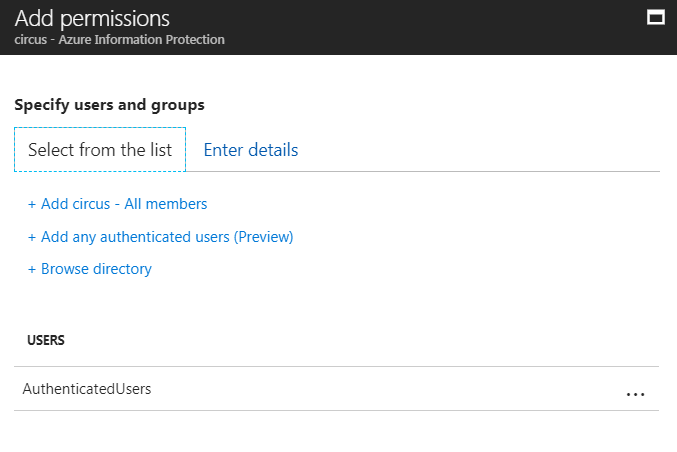Viewport: 677px width, 452px height.
Task: Choose Add any authenticated users (Preview)
Action: click(x=166, y=237)
